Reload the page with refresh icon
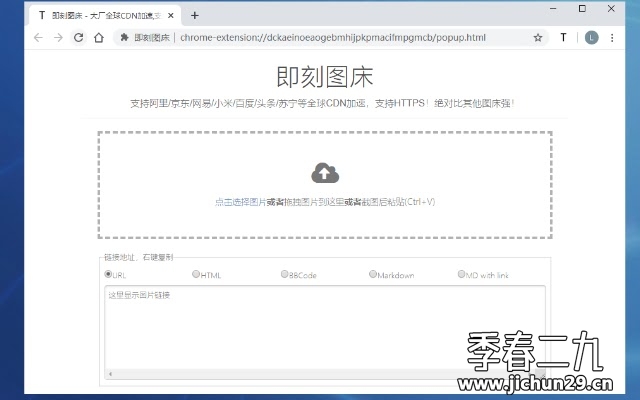Viewport: 640px width, 400px height. click(x=78, y=38)
